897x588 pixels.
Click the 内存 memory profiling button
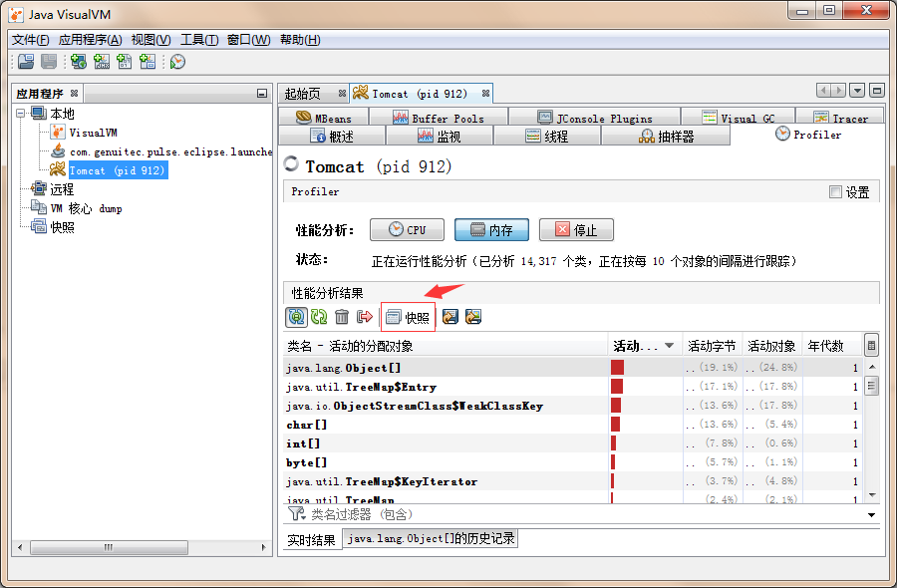click(x=491, y=230)
